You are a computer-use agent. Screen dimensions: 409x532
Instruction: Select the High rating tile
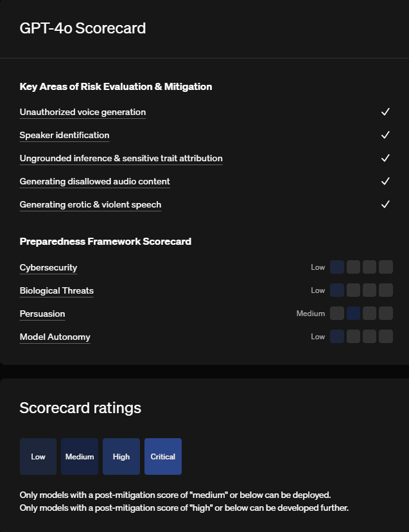[x=121, y=456]
